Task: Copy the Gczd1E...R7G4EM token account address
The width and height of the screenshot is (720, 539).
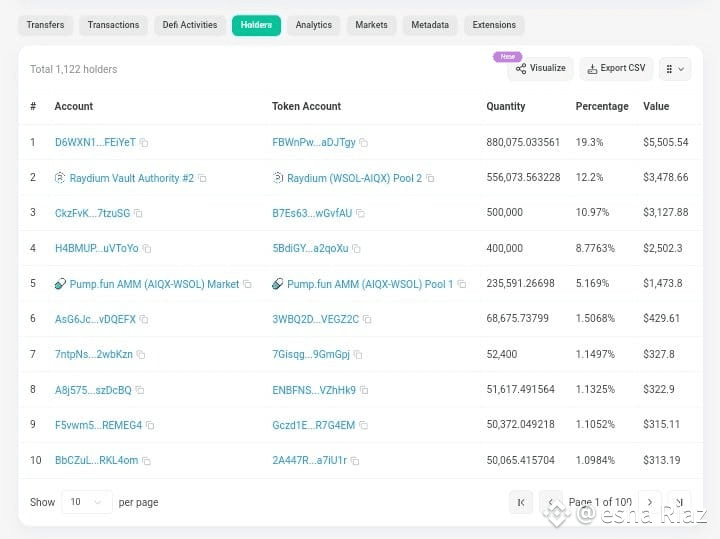Action: [363, 425]
